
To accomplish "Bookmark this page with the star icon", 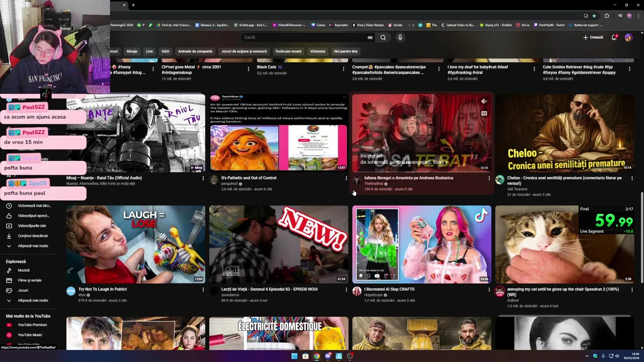I will pos(594,16).
